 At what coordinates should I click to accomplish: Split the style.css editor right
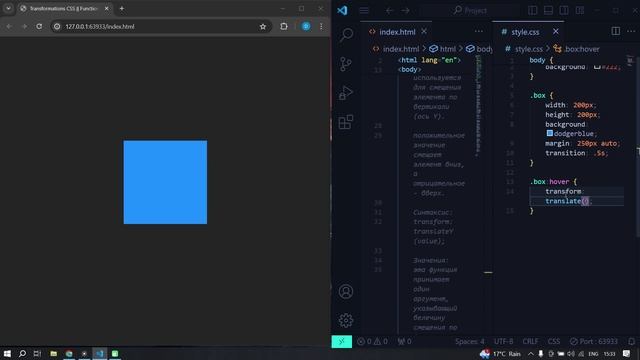tap(616, 31)
